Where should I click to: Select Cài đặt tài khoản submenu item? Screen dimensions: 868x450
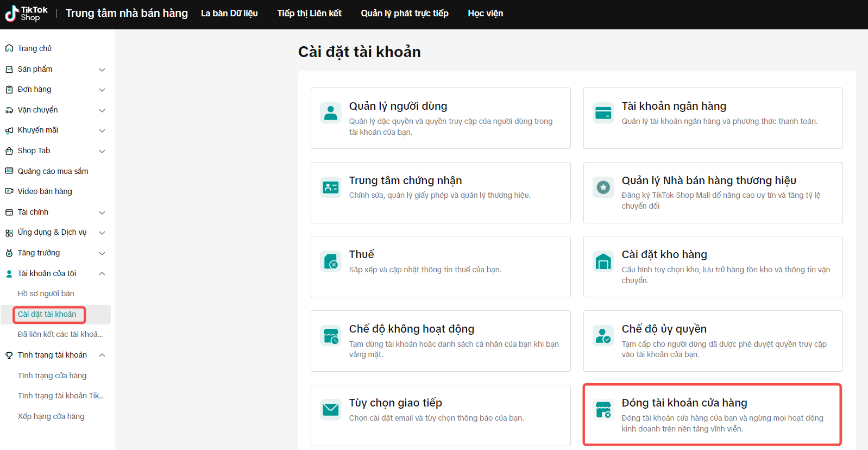[x=47, y=314]
